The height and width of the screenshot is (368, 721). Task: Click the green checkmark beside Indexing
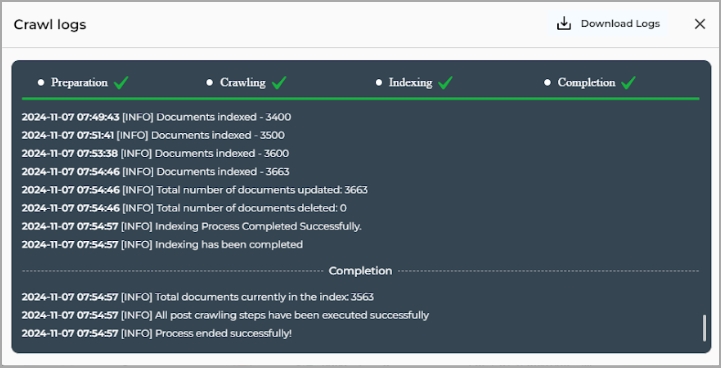tap(446, 82)
